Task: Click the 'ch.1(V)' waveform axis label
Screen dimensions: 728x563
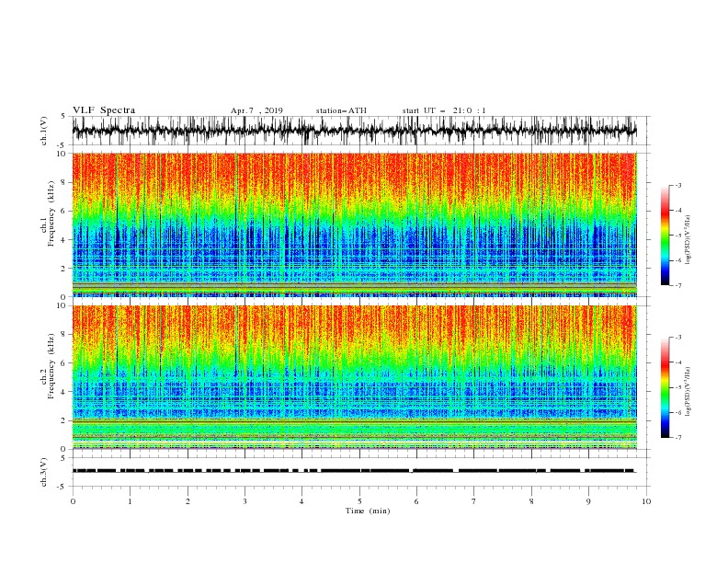Action: tap(44, 131)
